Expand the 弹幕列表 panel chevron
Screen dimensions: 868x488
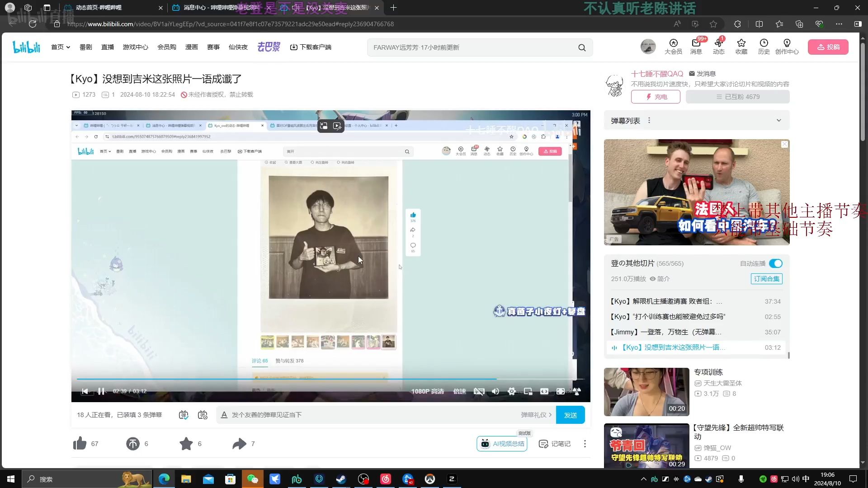778,121
